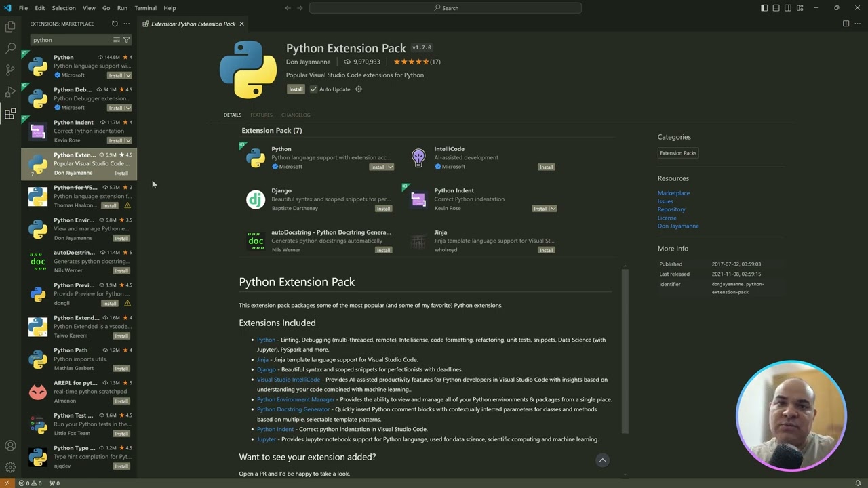Toggle the bottom panel layout
Image resolution: width=868 pixels, height=488 pixels.
click(x=776, y=8)
